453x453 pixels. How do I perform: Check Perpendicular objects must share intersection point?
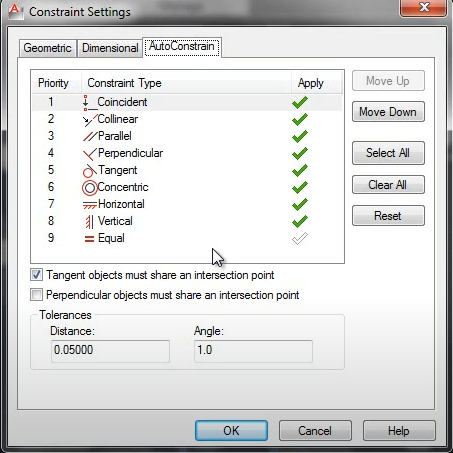tap(36, 295)
